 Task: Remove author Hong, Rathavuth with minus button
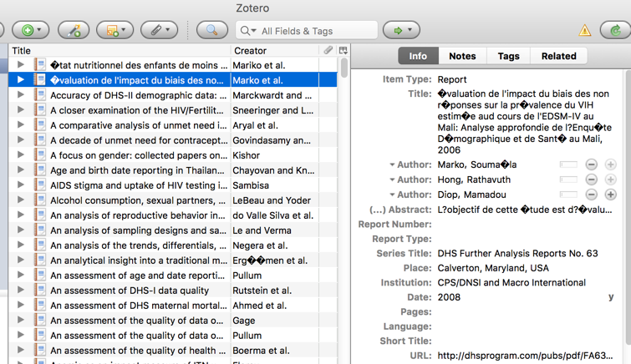coord(591,180)
